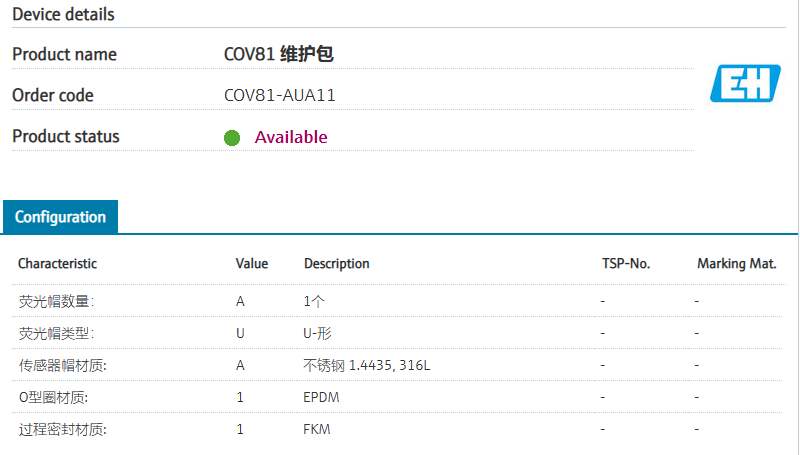Click the TSP-No. column header
The width and height of the screenshot is (800, 455).
click(625, 264)
